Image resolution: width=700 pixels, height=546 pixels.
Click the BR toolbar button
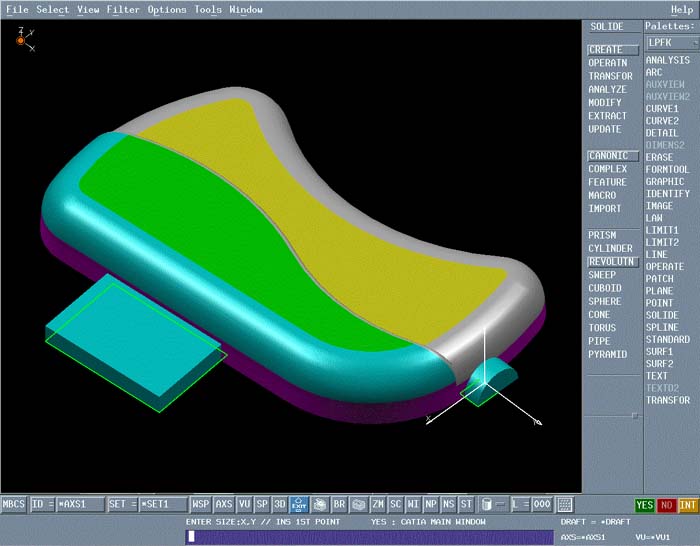[x=339, y=505]
